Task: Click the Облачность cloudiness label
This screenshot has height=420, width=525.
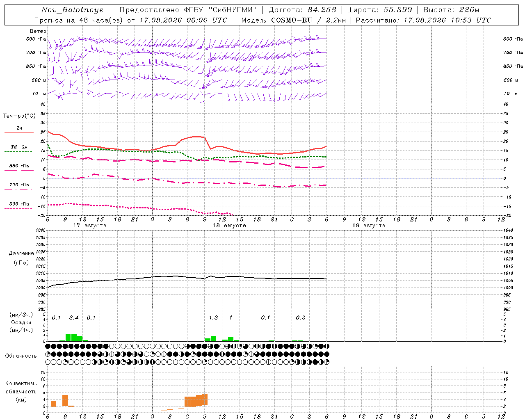Action: point(21,356)
